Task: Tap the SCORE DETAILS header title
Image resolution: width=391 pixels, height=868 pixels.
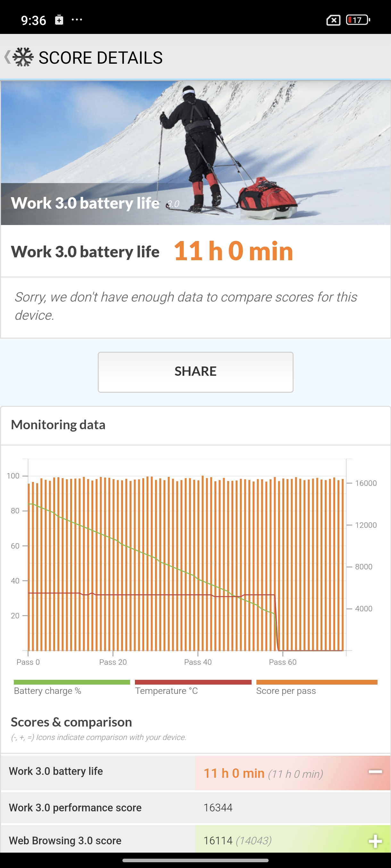Action: point(101,58)
